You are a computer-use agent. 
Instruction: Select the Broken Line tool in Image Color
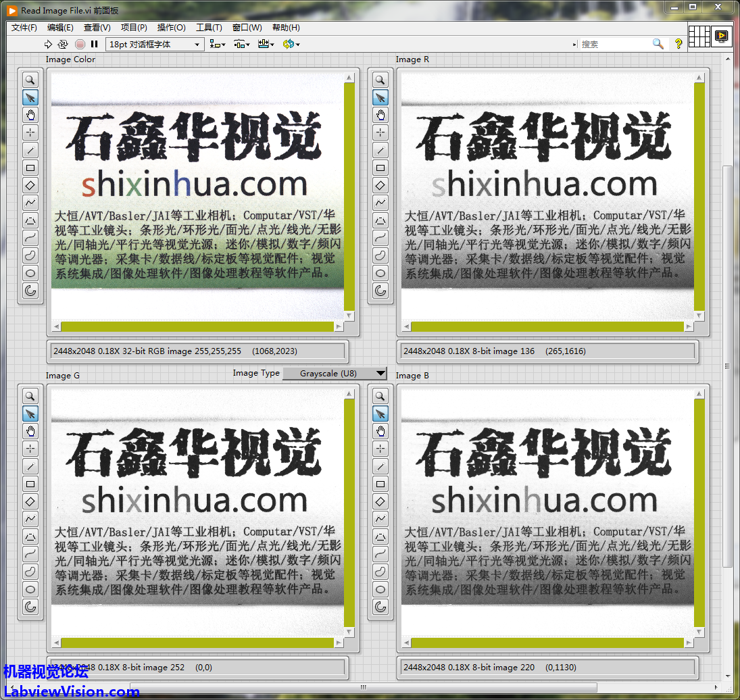point(30,203)
